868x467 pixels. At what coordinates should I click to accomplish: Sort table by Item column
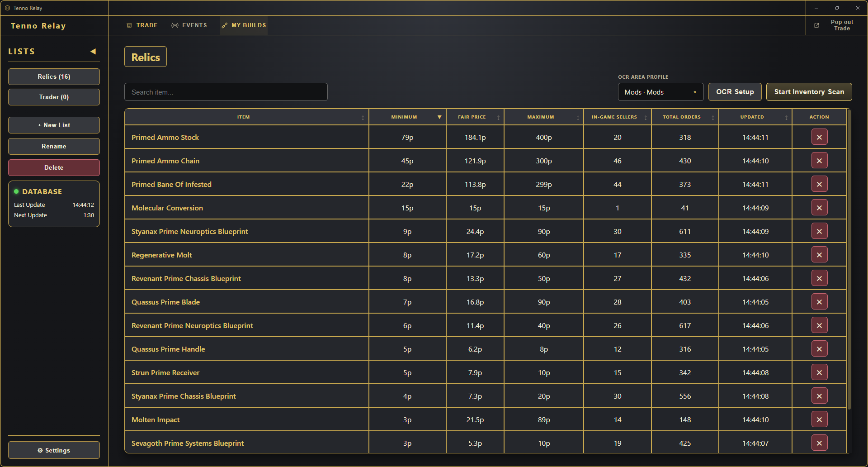point(247,117)
